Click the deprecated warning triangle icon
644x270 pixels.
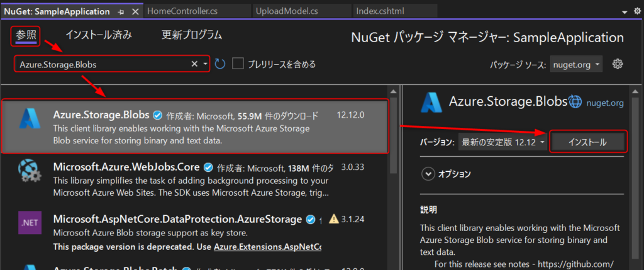pyautogui.click(x=334, y=218)
